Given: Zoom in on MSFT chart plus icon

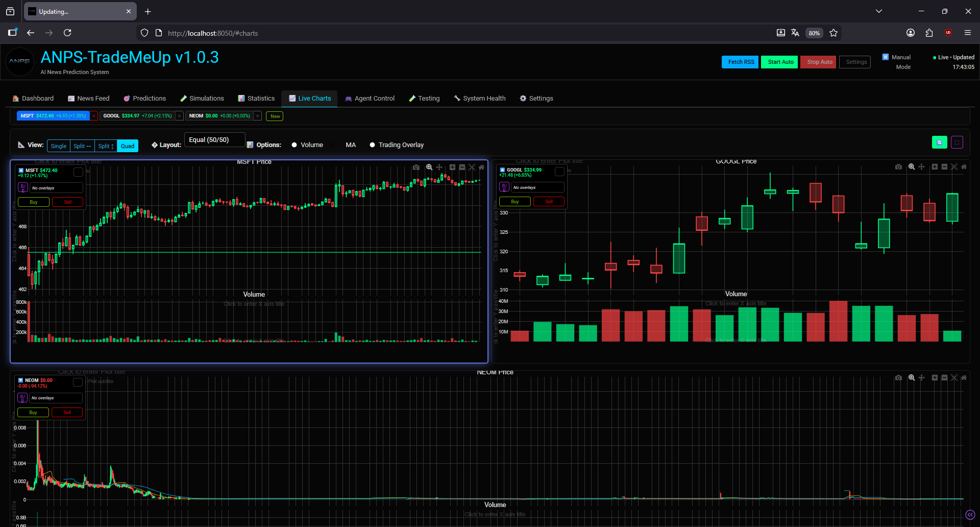Looking at the screenshot, I should (x=452, y=167).
